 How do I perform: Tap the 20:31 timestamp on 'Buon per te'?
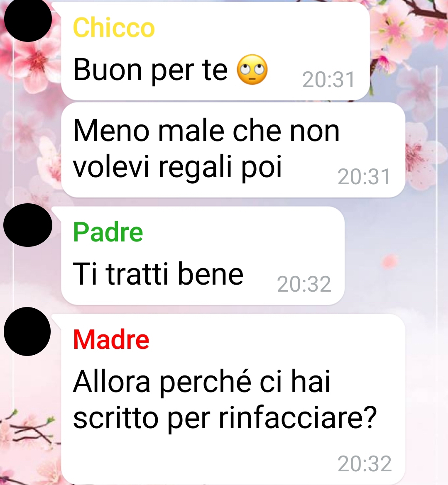(328, 80)
